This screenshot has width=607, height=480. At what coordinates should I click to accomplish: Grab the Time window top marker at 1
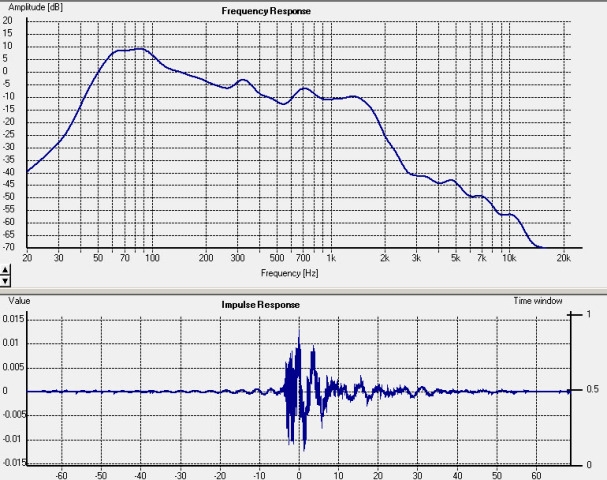point(574,315)
